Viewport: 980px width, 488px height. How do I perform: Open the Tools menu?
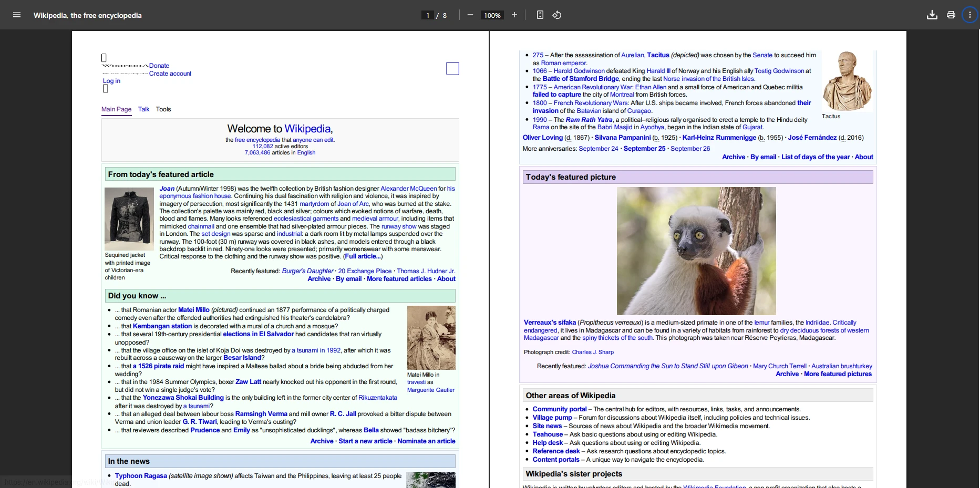click(x=163, y=109)
